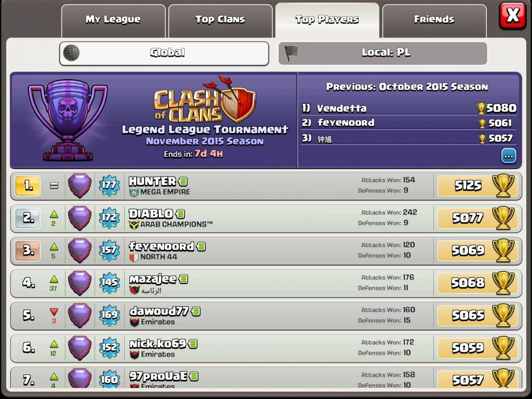This screenshot has height=399, width=532.
Task: Click the NORTH 44 clan shield icon
Action: [134, 257]
